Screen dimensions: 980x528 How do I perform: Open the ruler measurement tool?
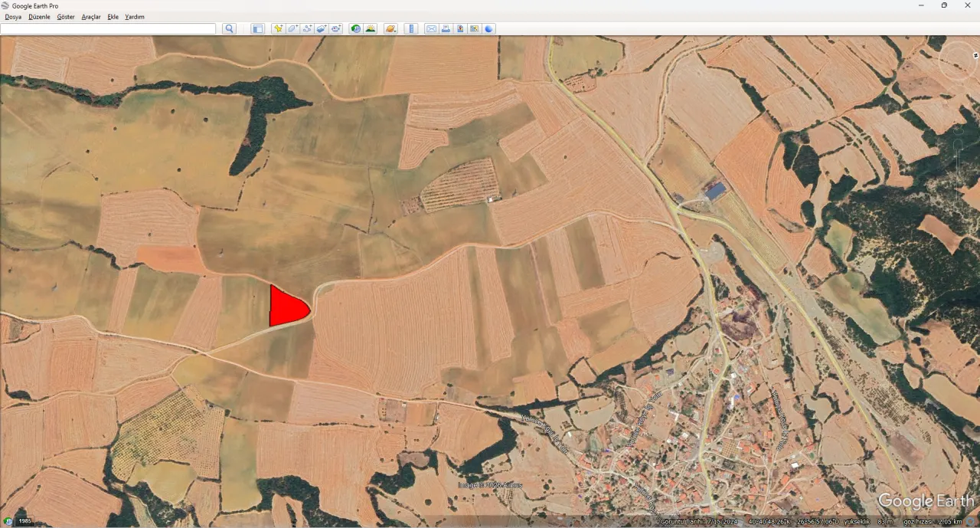coord(411,29)
